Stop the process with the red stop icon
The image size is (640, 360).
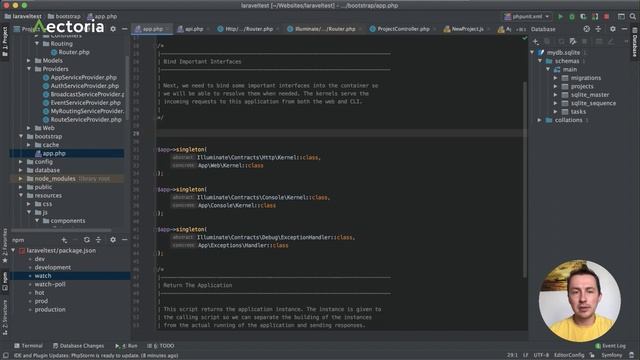coord(607,17)
